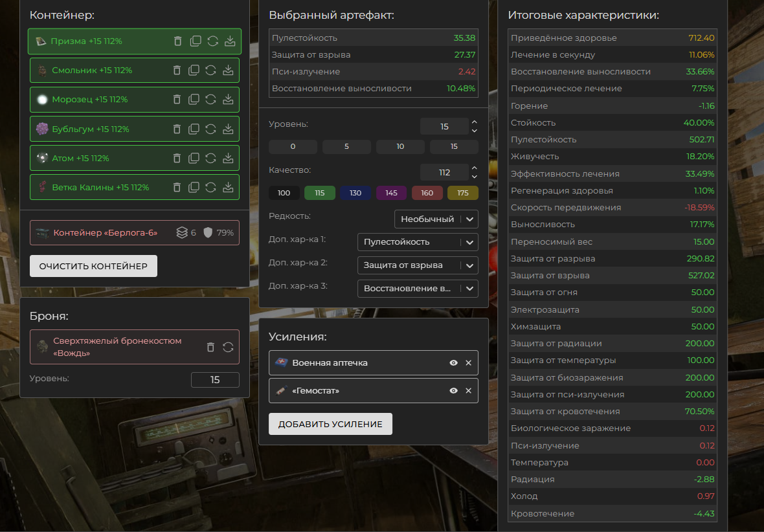Toggle the eye icon for «Гемостат»
Screen dimensions: 764x532
[454, 391]
